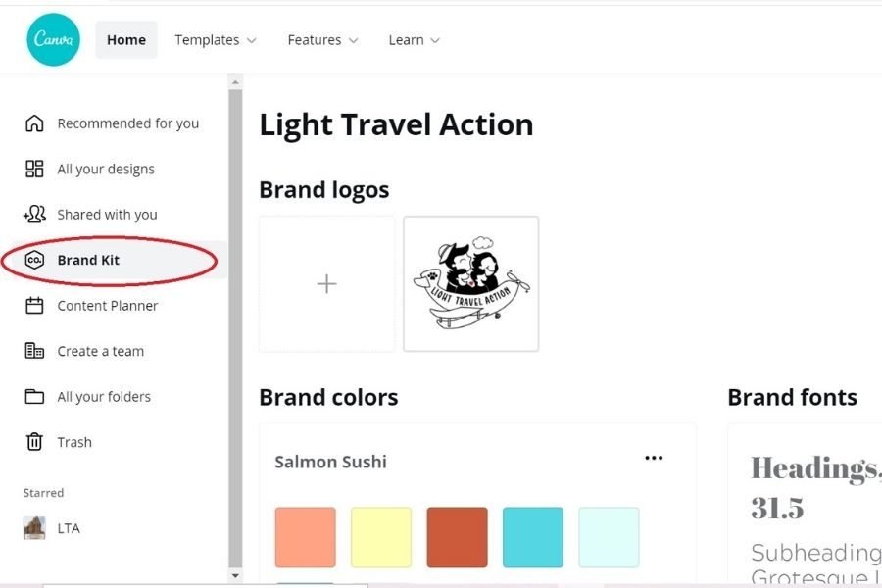Image resolution: width=882 pixels, height=588 pixels.
Task: Open the Brand Kit section
Action: pos(87,260)
